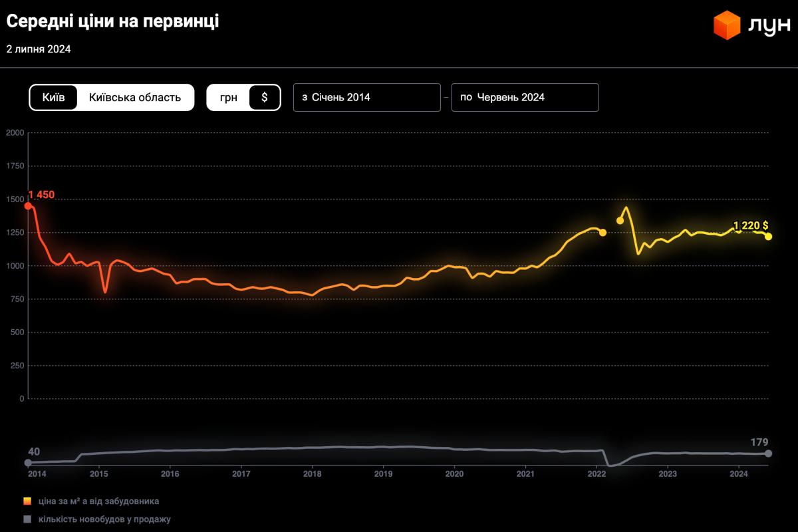Click the gray new-buildings legend swatch

[x=27, y=519]
